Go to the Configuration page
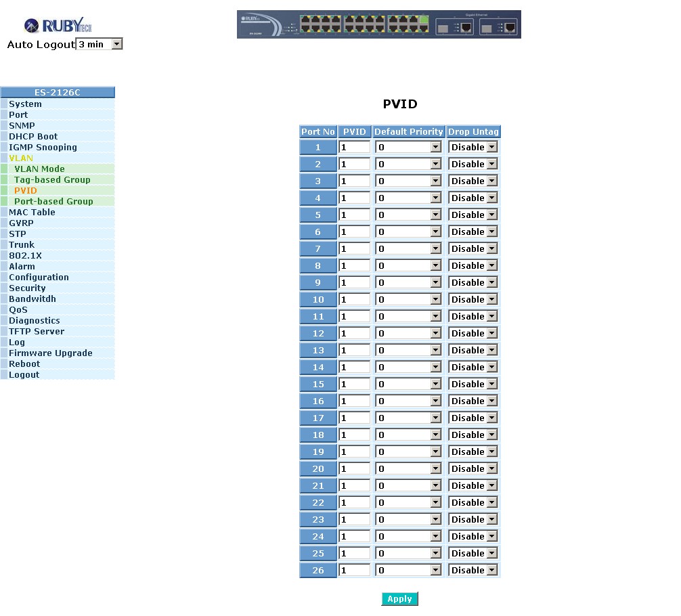 [39, 278]
